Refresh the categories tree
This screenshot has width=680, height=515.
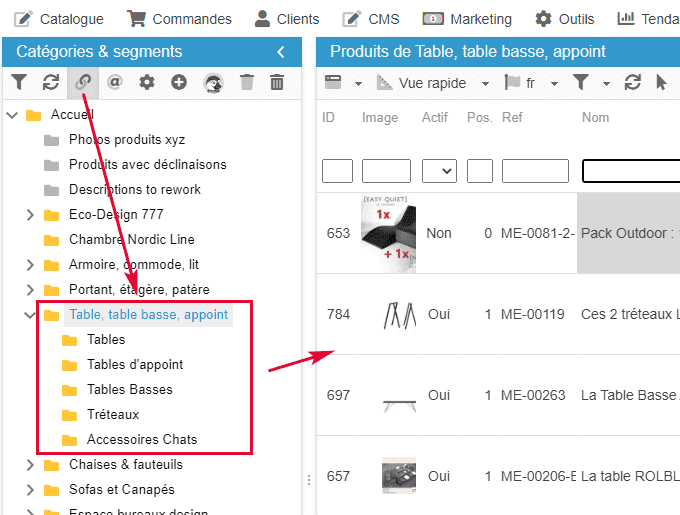(x=51, y=83)
